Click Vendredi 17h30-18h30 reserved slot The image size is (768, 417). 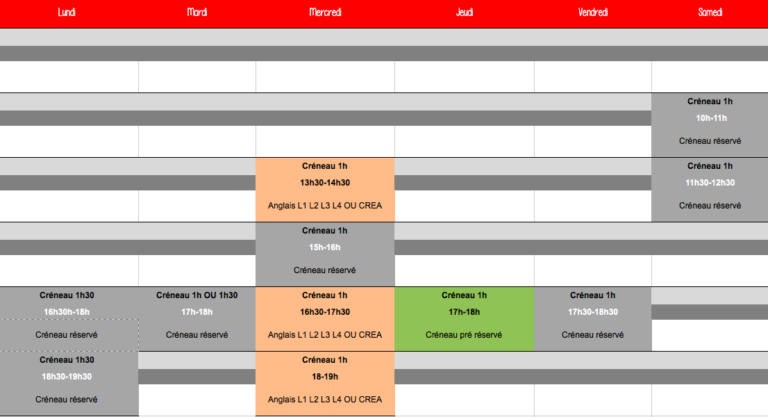[x=593, y=318]
